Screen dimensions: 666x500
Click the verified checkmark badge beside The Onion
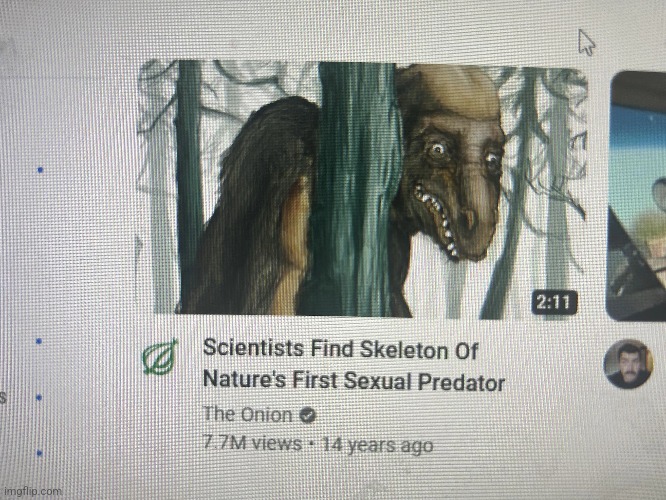click(308, 415)
